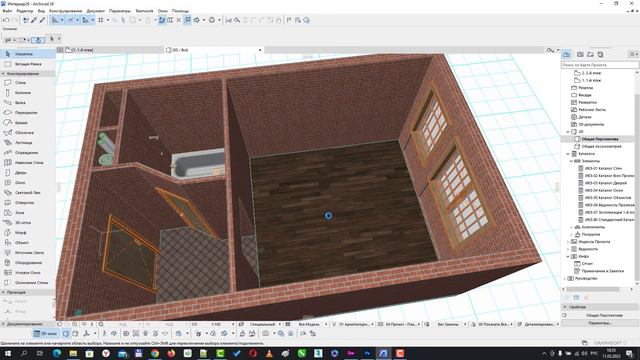Open the Project Map view in the Navigator
Image resolution: width=640 pixels, height=360 pixels.
click(x=567, y=54)
